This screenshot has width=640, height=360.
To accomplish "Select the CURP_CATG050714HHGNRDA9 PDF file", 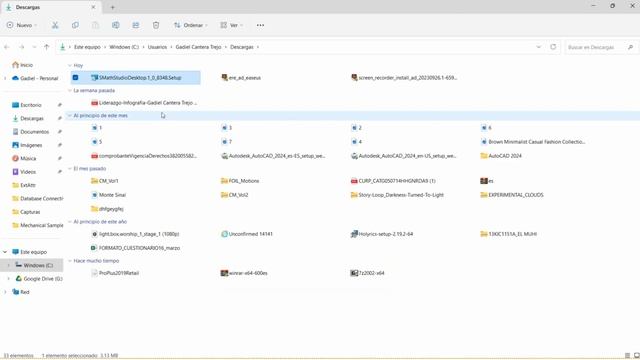I will point(393,181).
